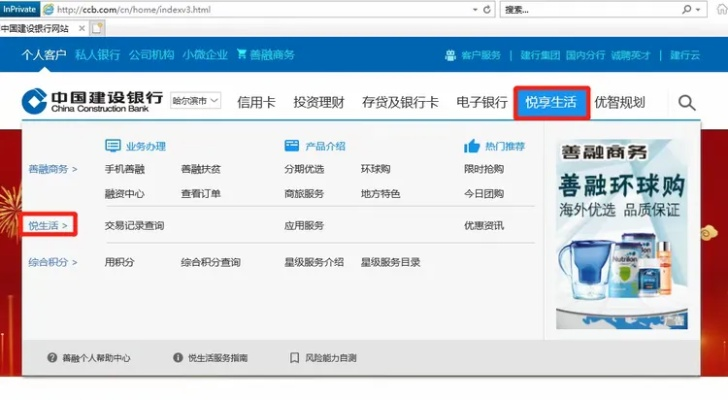Click the 国内分行 link in top bar

tap(585, 55)
